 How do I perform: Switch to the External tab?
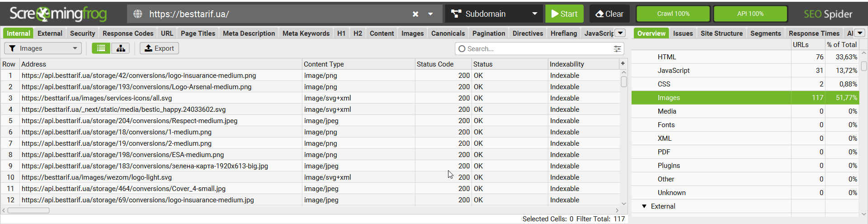(x=50, y=33)
